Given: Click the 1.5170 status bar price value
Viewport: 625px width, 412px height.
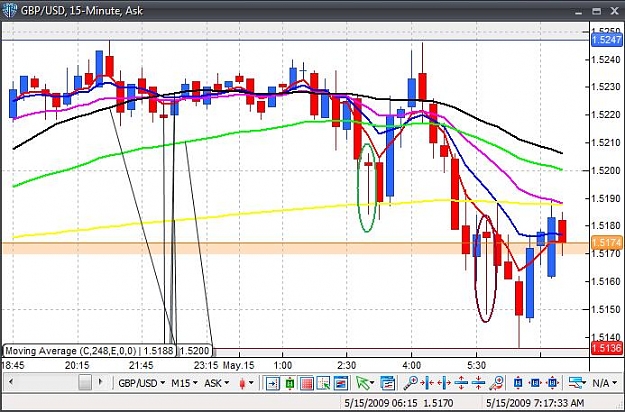Looking at the screenshot, I should tap(436, 403).
